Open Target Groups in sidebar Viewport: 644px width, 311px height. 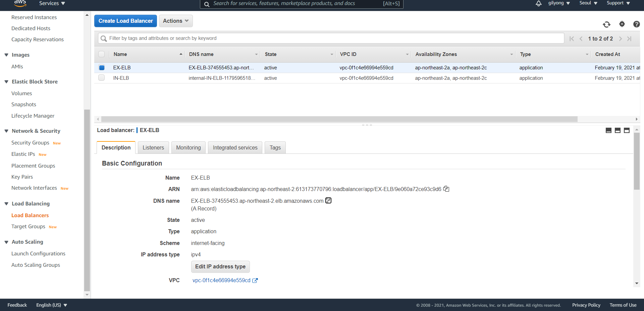click(x=28, y=227)
